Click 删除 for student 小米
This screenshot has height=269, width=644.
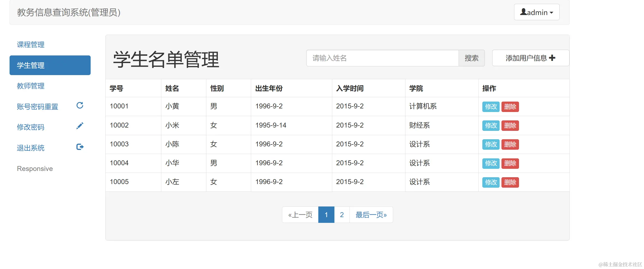pyautogui.click(x=510, y=125)
